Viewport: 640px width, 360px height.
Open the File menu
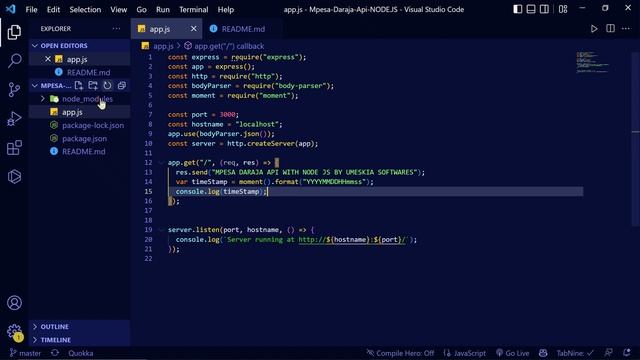click(x=31, y=9)
